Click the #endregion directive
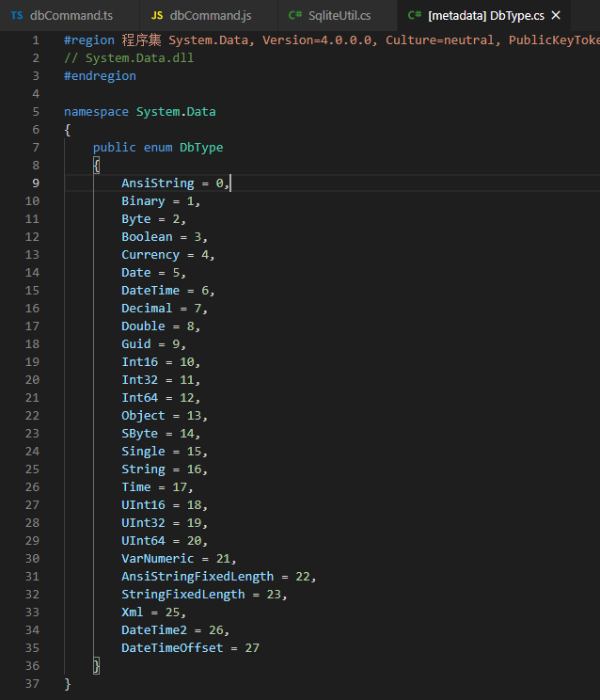Viewport: 600px width, 700px height. (100, 76)
